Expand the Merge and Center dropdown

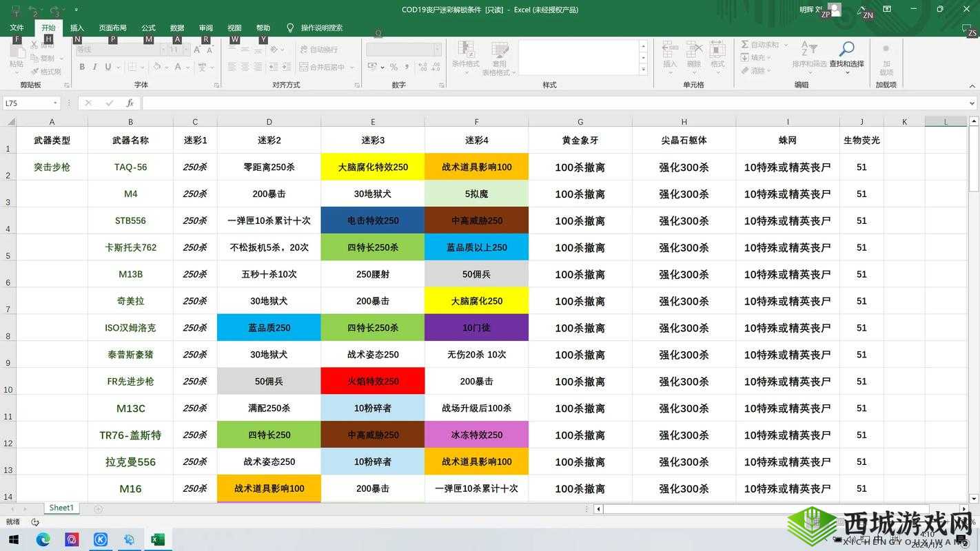351,67
